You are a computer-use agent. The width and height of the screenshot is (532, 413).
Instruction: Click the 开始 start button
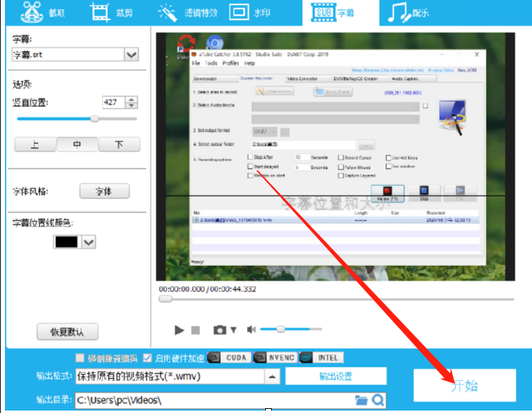[464, 386]
